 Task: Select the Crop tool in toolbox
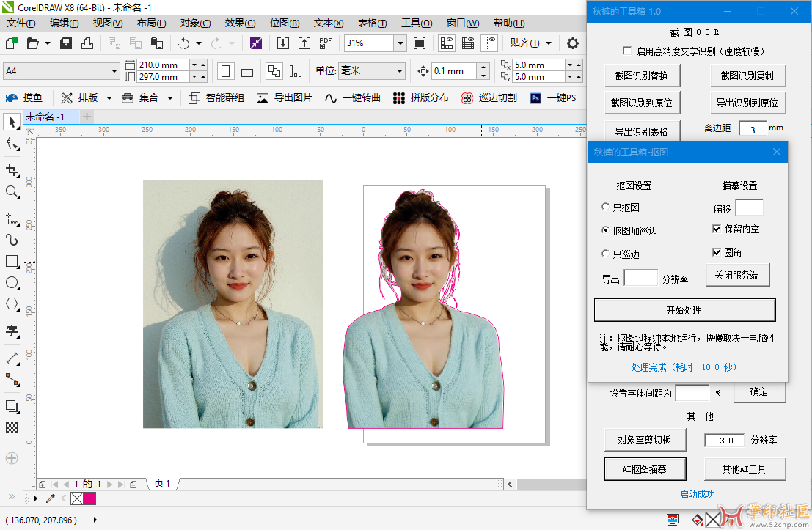[12, 171]
